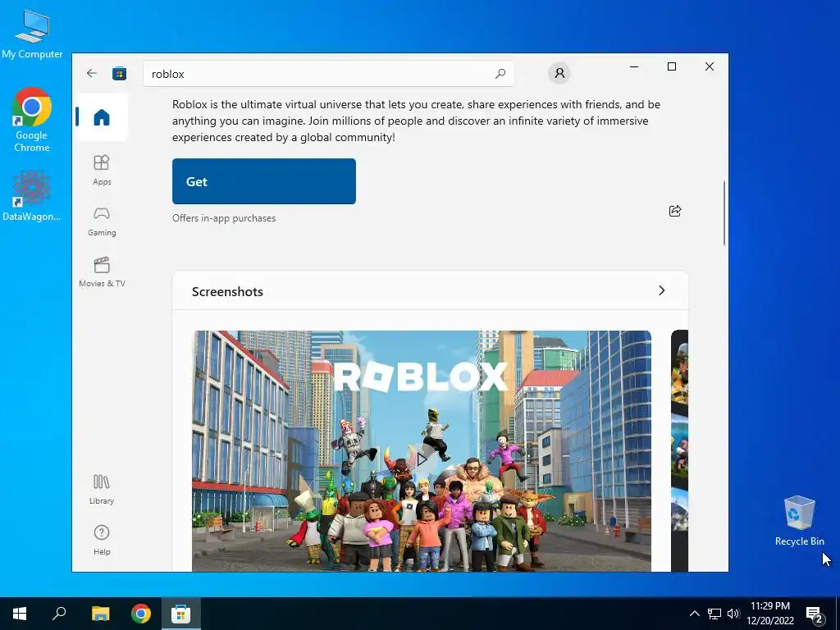Click the Microsoft Store logo icon

pos(119,73)
